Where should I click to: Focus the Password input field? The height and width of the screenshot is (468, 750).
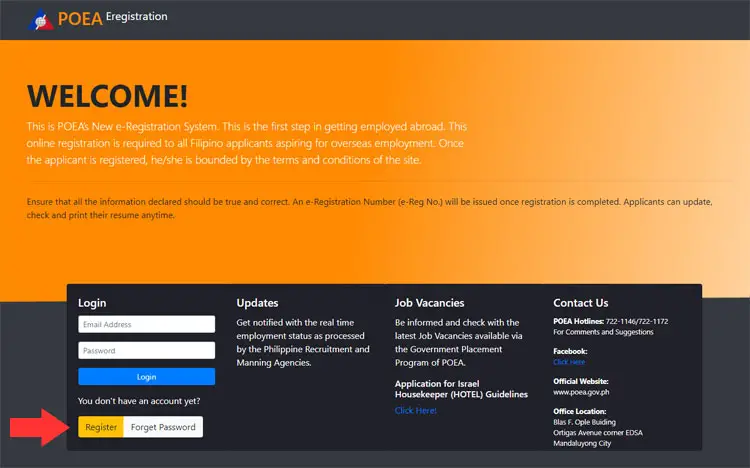coord(146,350)
